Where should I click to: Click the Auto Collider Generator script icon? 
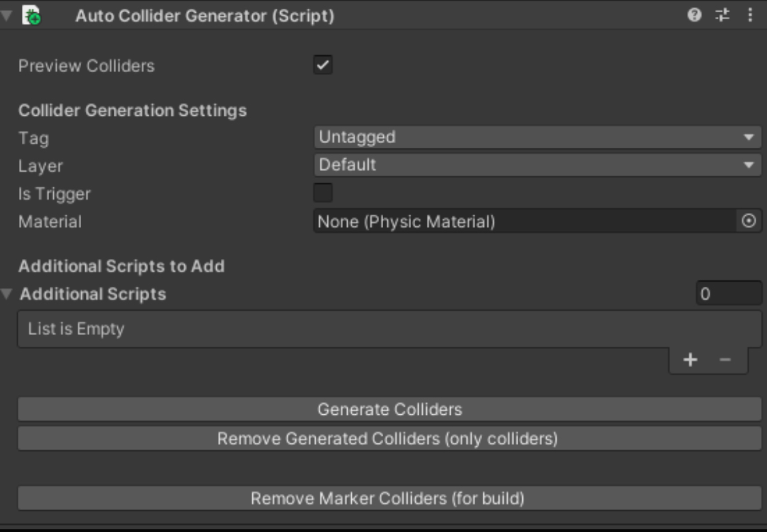32,16
